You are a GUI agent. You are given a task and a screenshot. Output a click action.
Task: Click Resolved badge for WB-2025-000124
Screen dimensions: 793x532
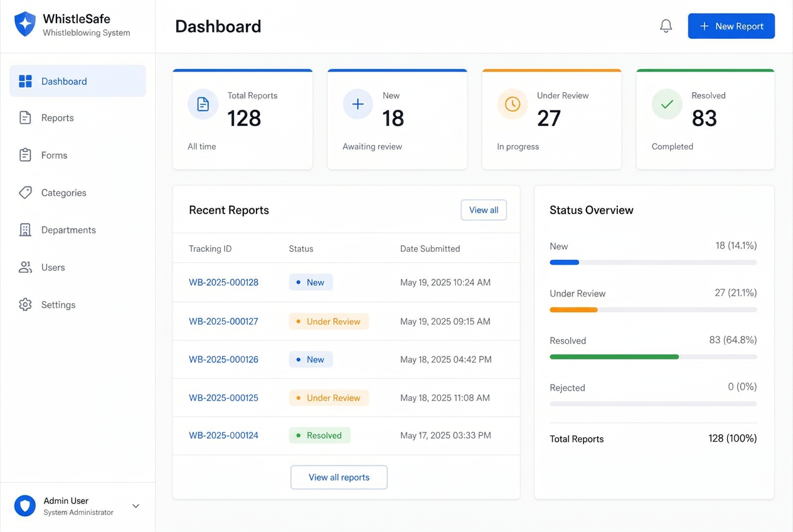(x=319, y=435)
